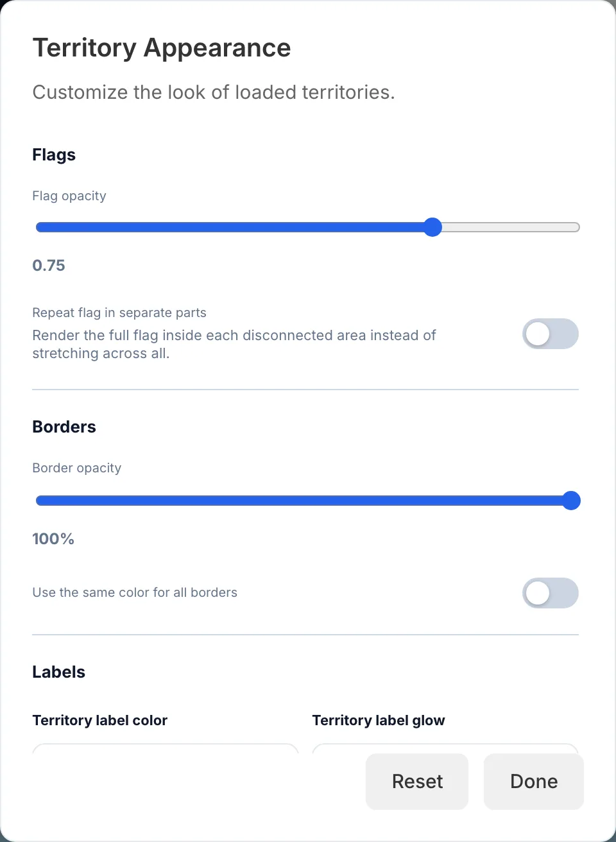Confirm changes with the Done button

click(534, 781)
